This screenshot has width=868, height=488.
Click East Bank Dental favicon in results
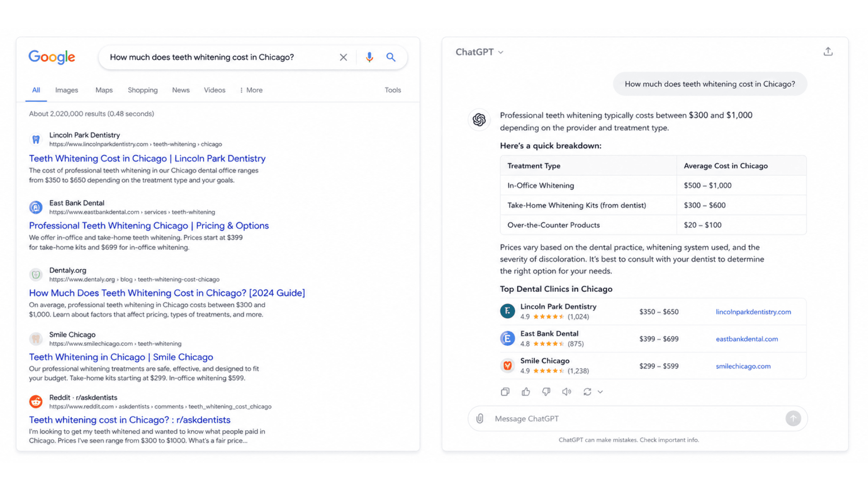click(x=36, y=207)
